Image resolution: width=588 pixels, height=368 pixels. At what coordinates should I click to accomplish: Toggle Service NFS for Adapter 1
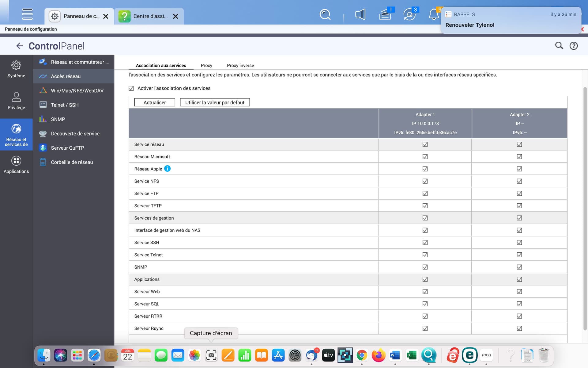(x=425, y=181)
